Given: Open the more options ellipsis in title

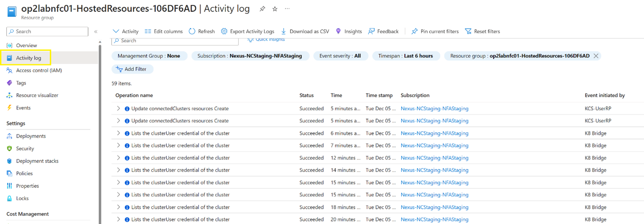Looking at the screenshot, I should click(287, 9).
